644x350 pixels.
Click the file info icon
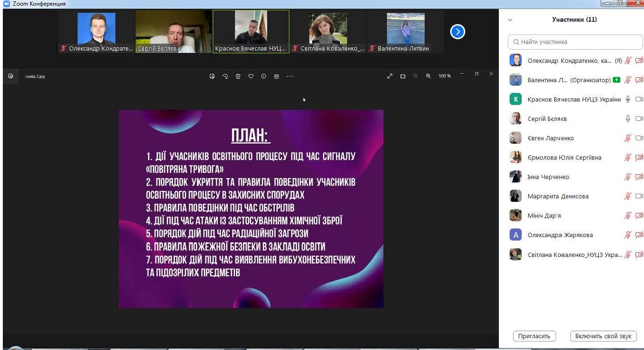pos(263,76)
